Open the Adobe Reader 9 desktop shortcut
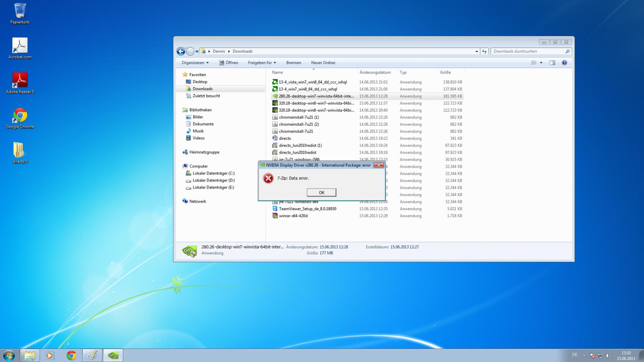This screenshot has width=644, height=362. point(20,83)
